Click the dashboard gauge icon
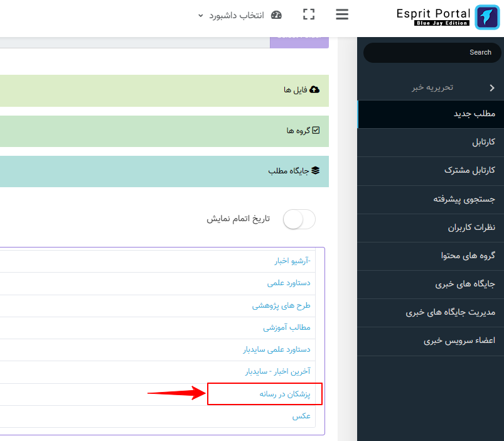 pos(276,15)
